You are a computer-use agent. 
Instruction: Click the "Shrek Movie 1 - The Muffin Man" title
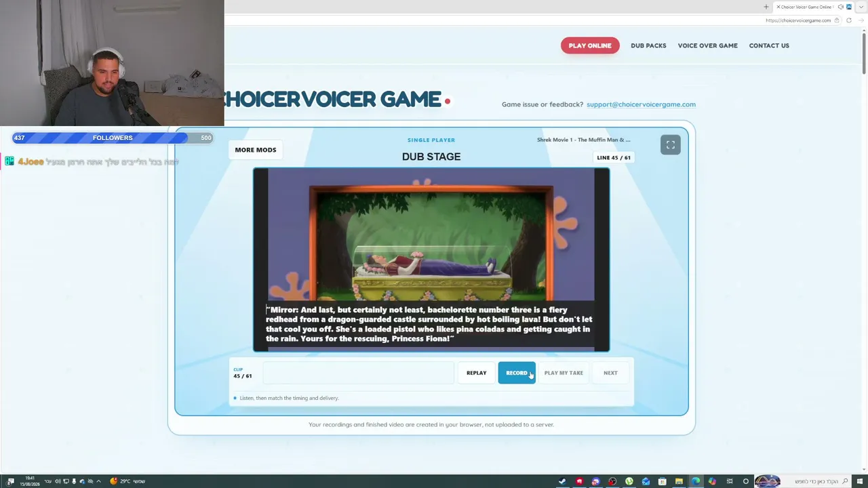583,140
